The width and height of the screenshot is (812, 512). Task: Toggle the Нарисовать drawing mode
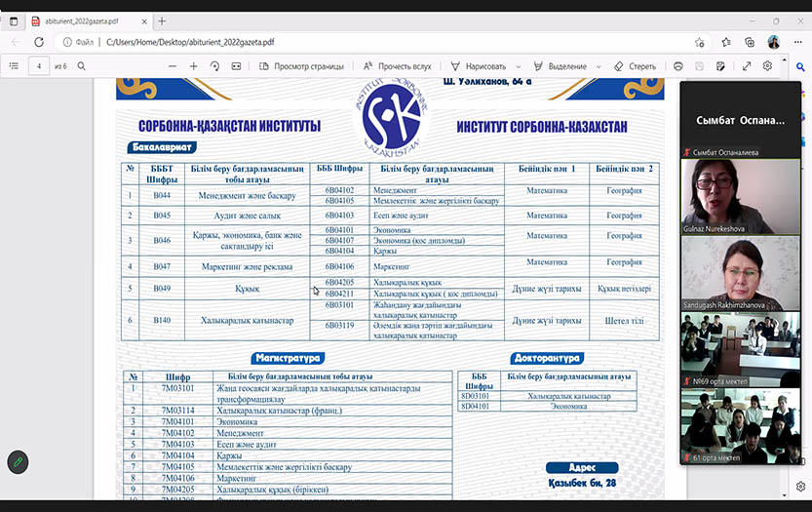[479, 66]
